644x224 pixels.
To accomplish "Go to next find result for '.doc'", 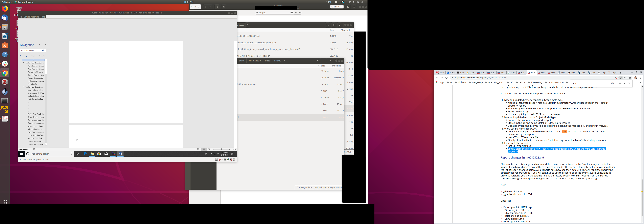I will pyautogui.click(x=624, y=83).
